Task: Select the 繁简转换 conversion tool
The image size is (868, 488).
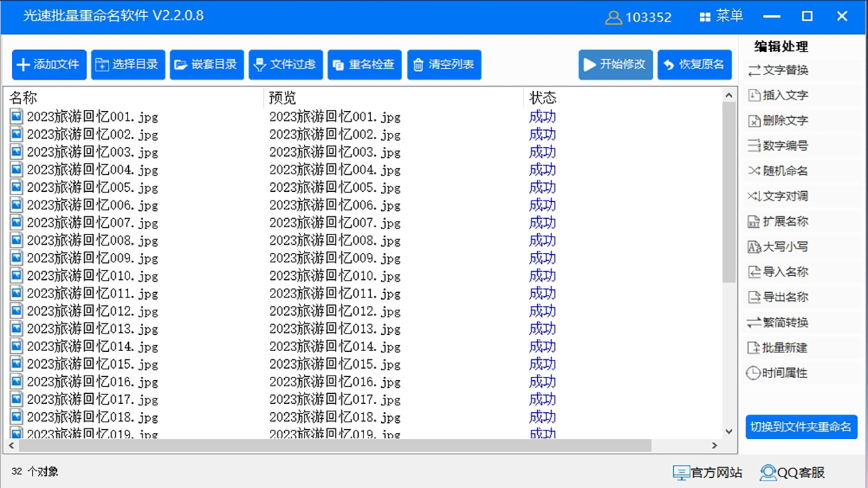Action: 775,322
